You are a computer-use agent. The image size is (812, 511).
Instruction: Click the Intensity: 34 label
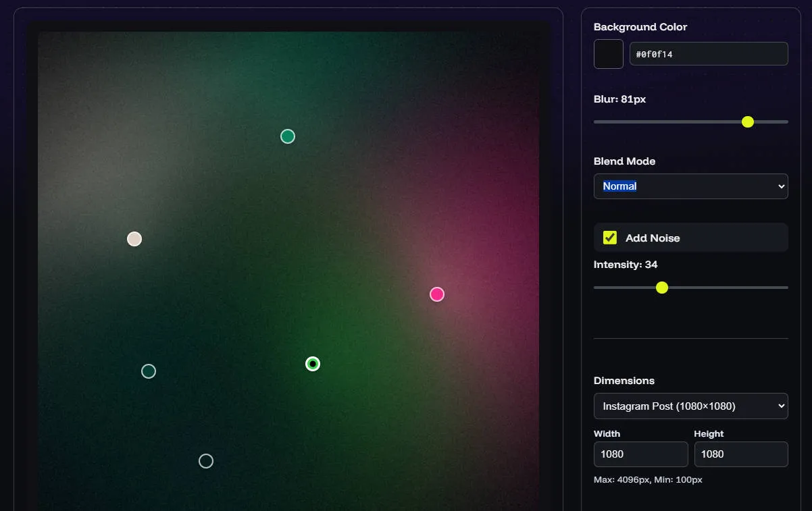(x=626, y=265)
